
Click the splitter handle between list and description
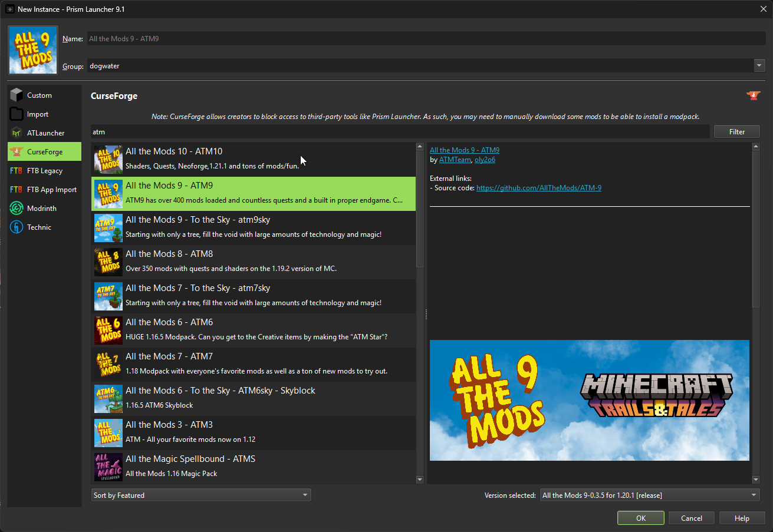(x=426, y=315)
